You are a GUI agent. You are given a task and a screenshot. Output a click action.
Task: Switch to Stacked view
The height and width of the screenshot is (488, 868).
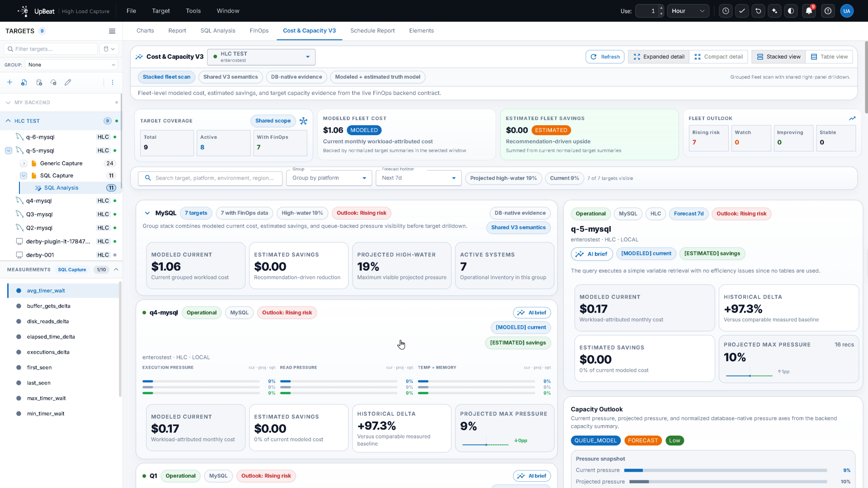click(778, 57)
